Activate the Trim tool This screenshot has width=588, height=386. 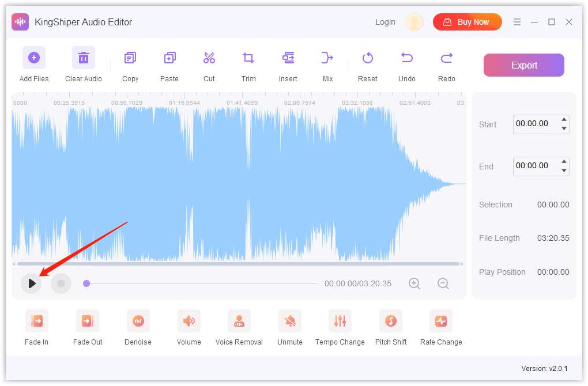tap(248, 58)
